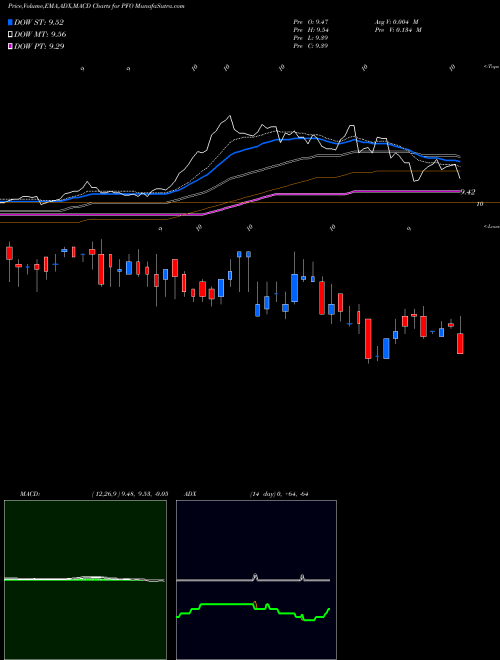Click the MACD '(12,26,9) 9.48, 9.53, -0.05' values
The image size is (500, 660).
(130, 494)
